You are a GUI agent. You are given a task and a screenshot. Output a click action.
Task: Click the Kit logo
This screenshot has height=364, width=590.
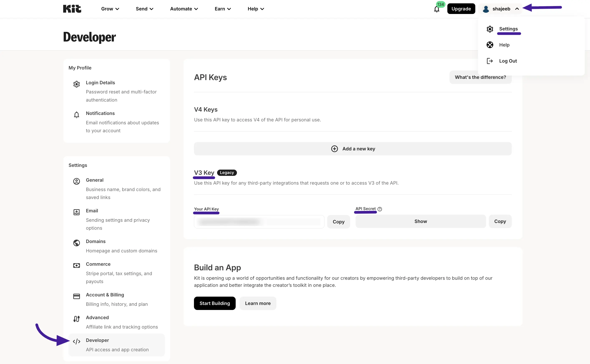pos(72,9)
